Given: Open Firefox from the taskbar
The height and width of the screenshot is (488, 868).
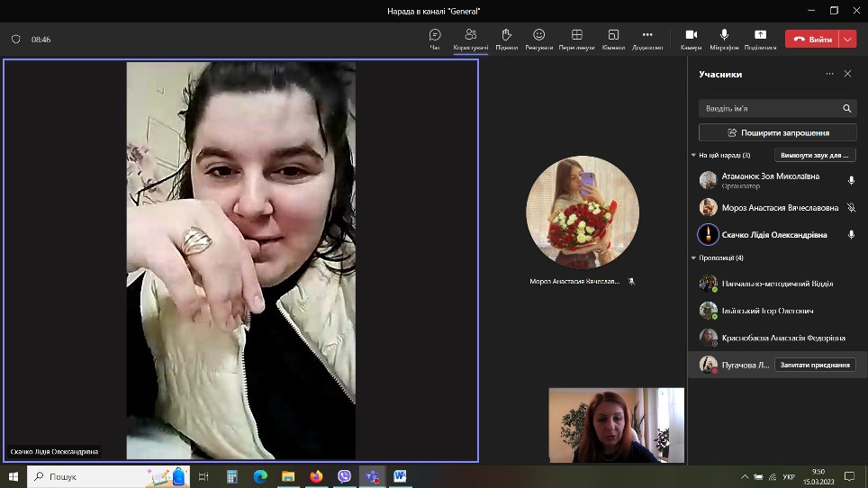Looking at the screenshot, I should point(316,476).
